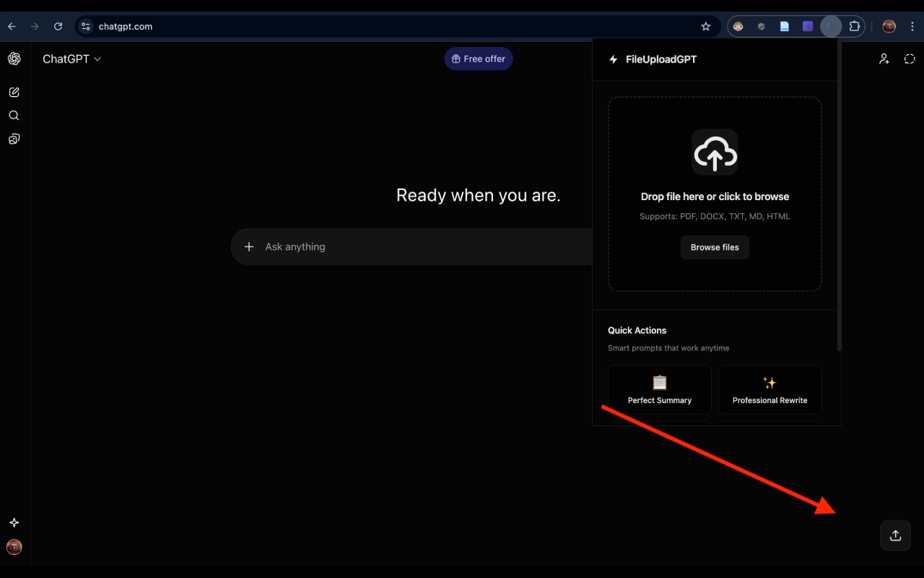Click the refresh icon beside the add-user icon
The height and width of the screenshot is (578, 924).
coord(910,59)
